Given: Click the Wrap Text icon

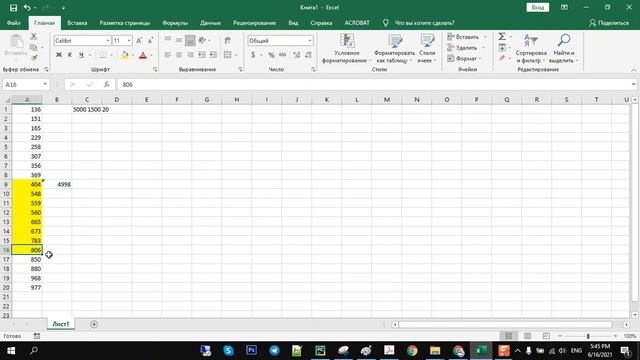Looking at the screenshot, I should [228, 40].
